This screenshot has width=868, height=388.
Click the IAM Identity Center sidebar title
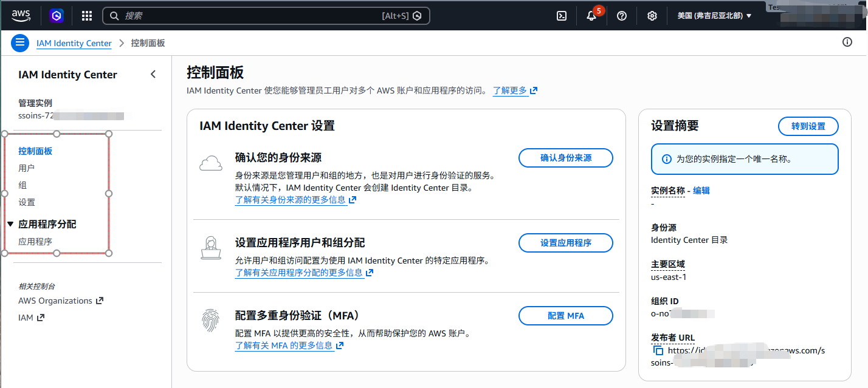click(x=67, y=75)
